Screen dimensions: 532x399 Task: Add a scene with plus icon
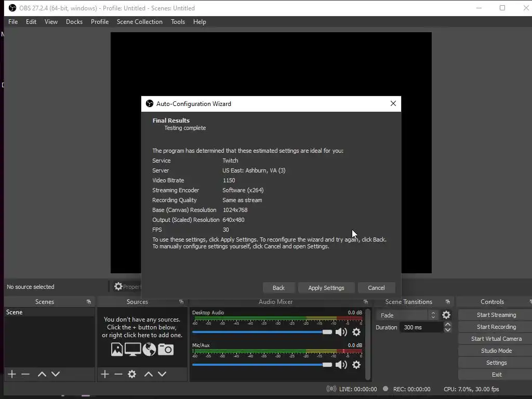[12, 374]
